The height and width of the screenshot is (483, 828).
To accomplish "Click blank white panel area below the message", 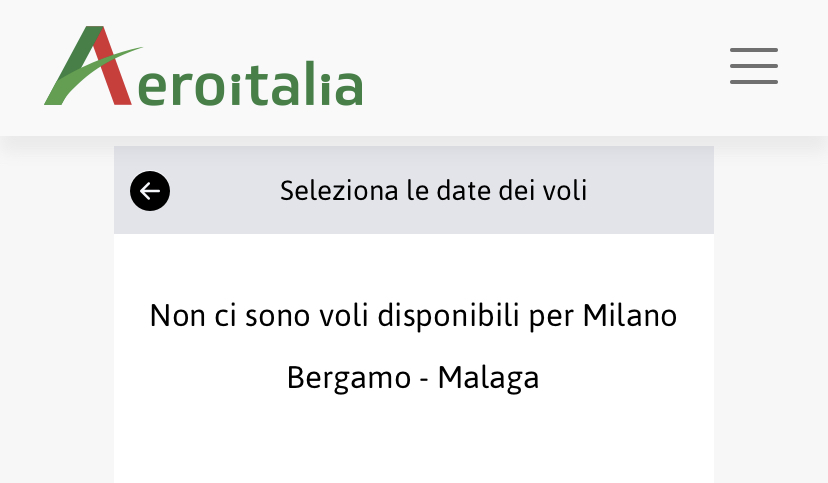I will click(x=413, y=445).
